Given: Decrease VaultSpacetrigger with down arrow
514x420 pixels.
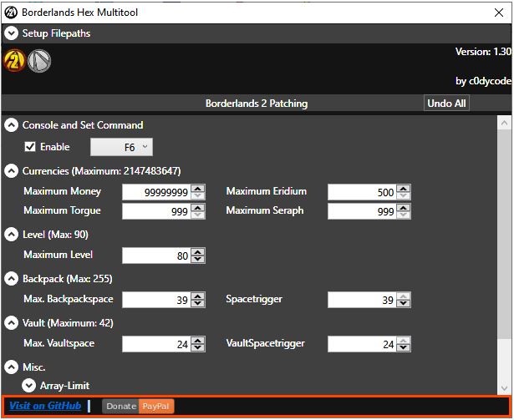Looking at the screenshot, I should [x=403, y=347].
